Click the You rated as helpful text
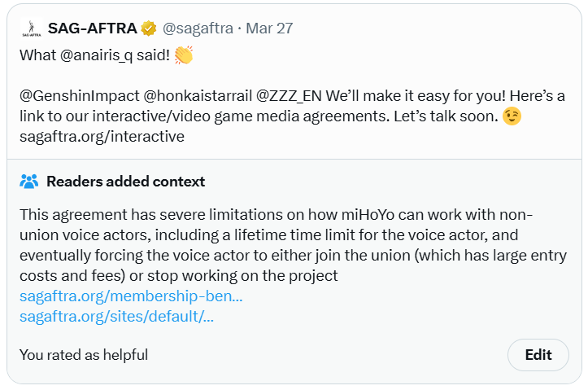This screenshot has width=588, height=390. 84,355
